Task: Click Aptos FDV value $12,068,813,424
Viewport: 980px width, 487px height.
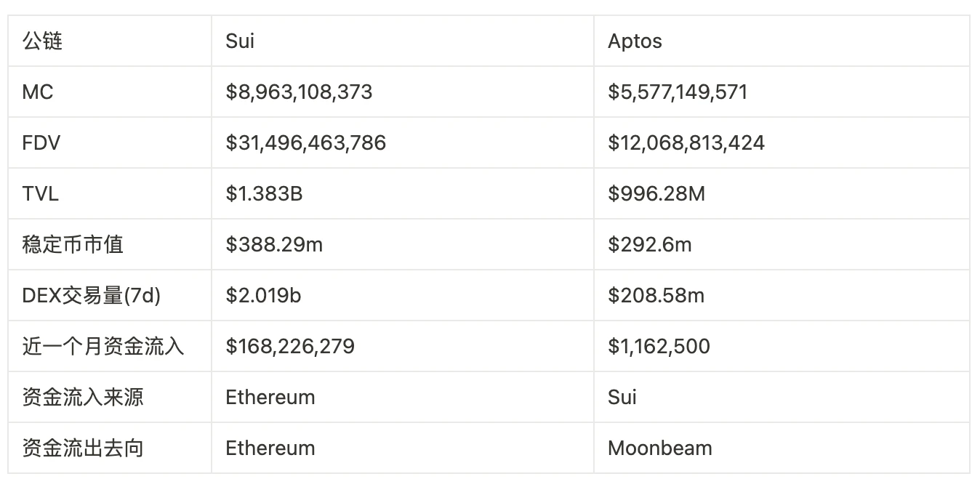Action: tap(686, 143)
